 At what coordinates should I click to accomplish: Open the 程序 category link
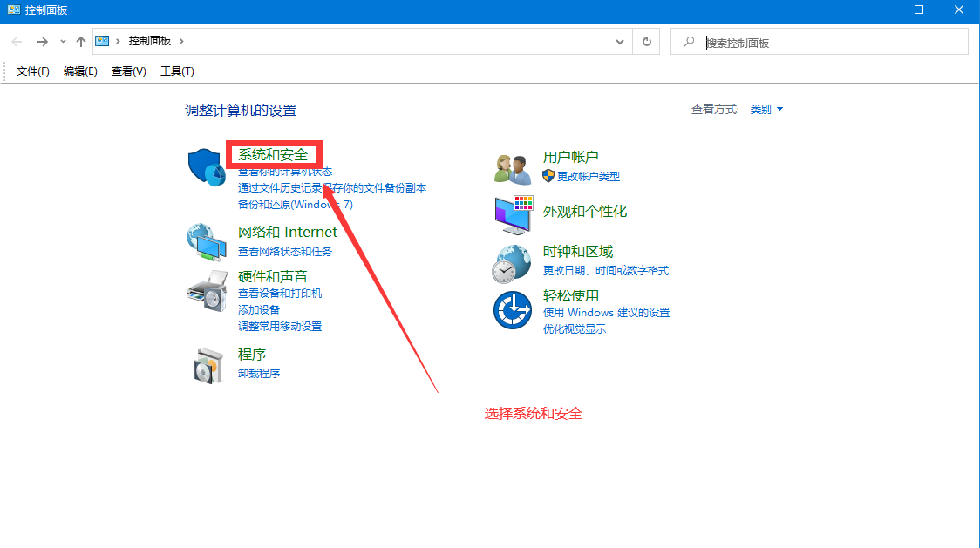[x=252, y=355]
